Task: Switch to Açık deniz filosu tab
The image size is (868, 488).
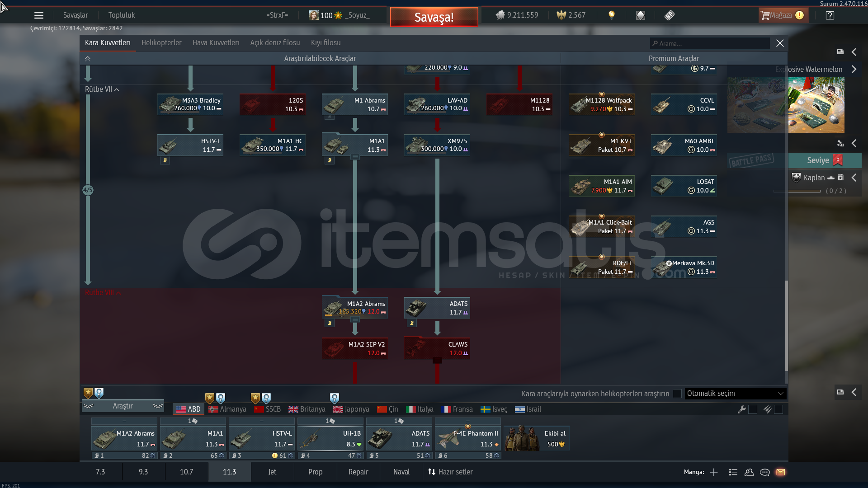Action: pos(275,43)
